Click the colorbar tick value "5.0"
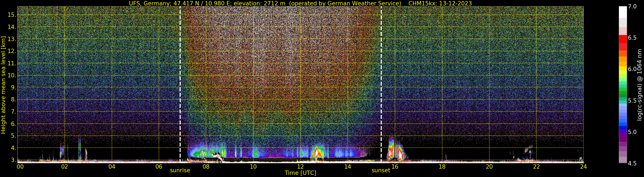 tap(632, 132)
